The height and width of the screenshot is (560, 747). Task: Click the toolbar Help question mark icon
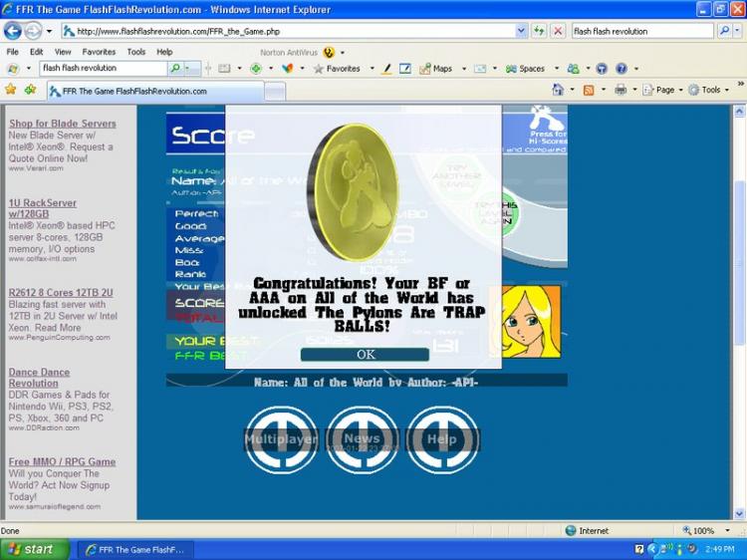pyautogui.click(x=622, y=69)
